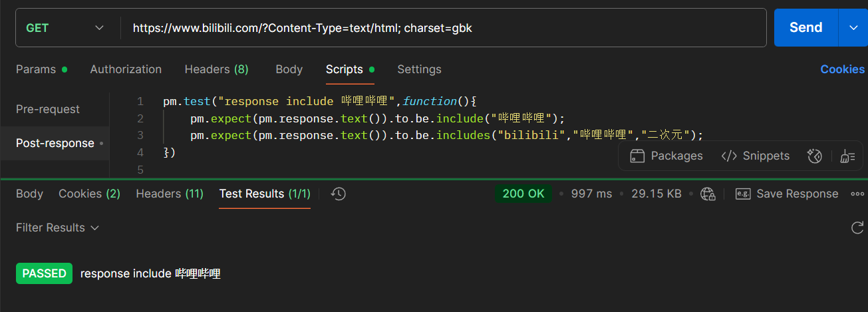868x312 pixels.
Task: Click the blue Send button
Action: pyautogui.click(x=806, y=27)
